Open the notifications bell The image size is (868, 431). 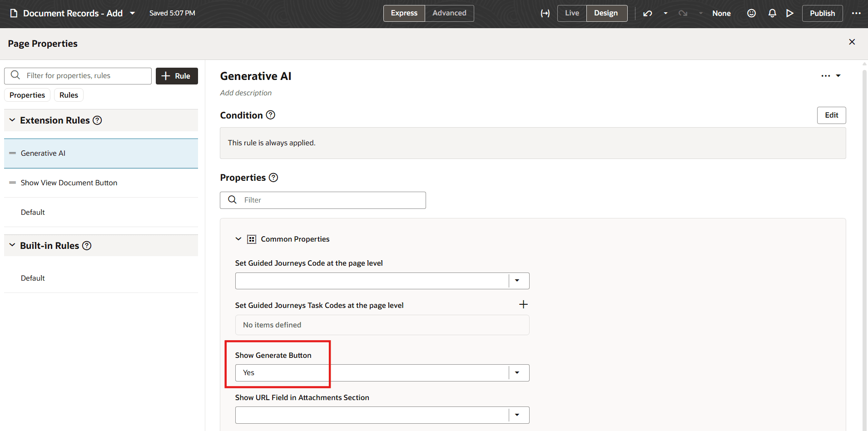[772, 14]
